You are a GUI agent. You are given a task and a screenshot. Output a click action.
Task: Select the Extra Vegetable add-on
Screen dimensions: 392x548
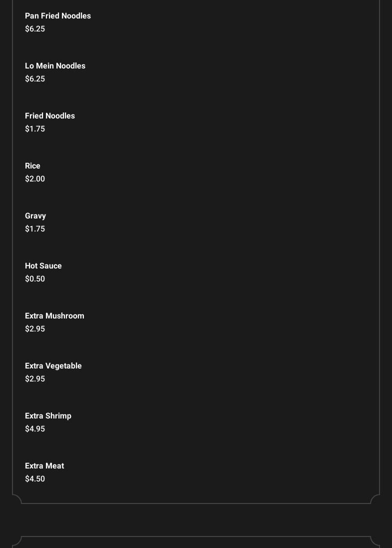point(53,366)
